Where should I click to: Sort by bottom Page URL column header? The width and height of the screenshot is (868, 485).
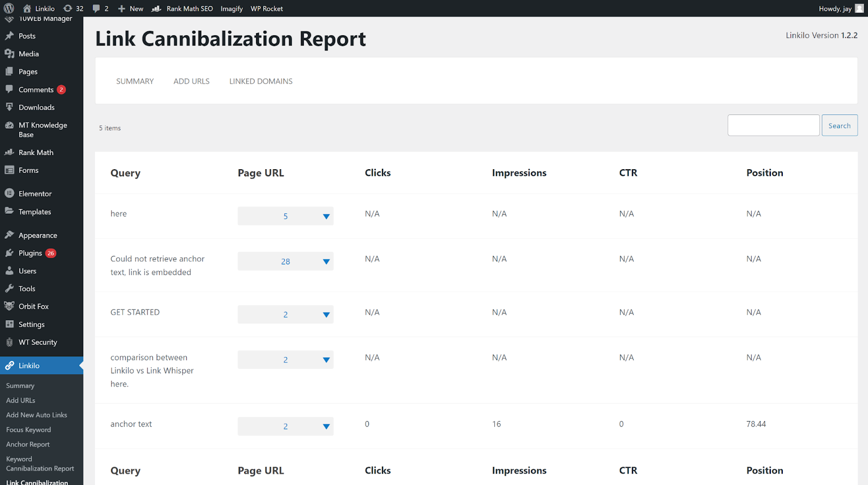[261, 471]
